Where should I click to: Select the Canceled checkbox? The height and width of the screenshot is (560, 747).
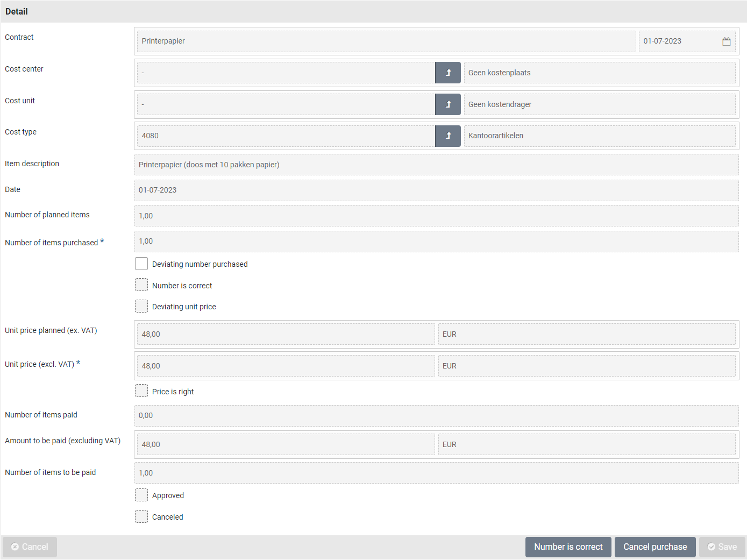click(141, 516)
